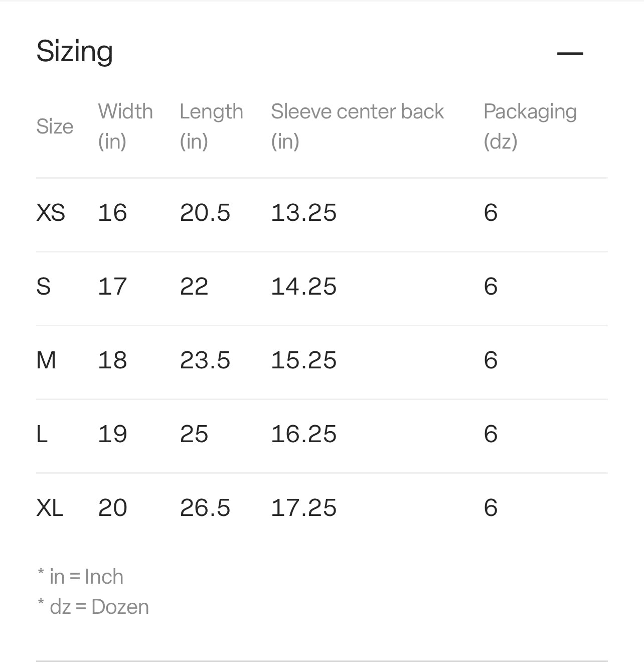Select the Sleeve center back column header
Screen dimensions: 644x664
(x=357, y=126)
